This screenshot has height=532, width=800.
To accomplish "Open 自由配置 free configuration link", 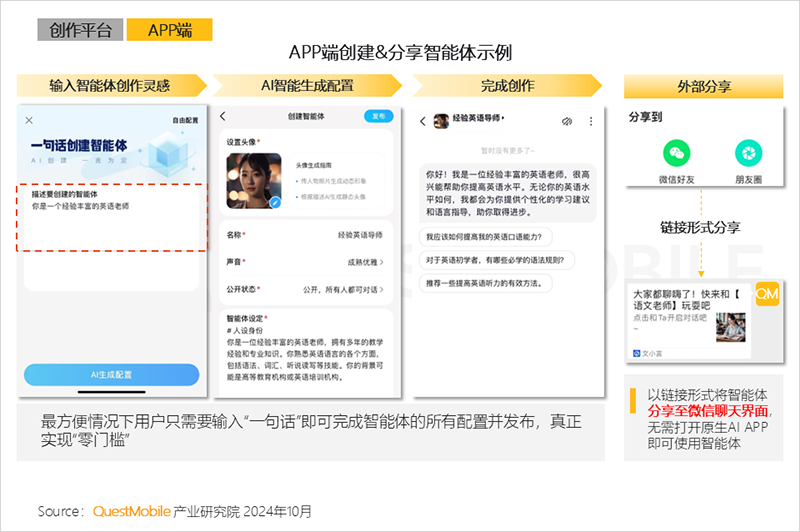I will (185, 120).
